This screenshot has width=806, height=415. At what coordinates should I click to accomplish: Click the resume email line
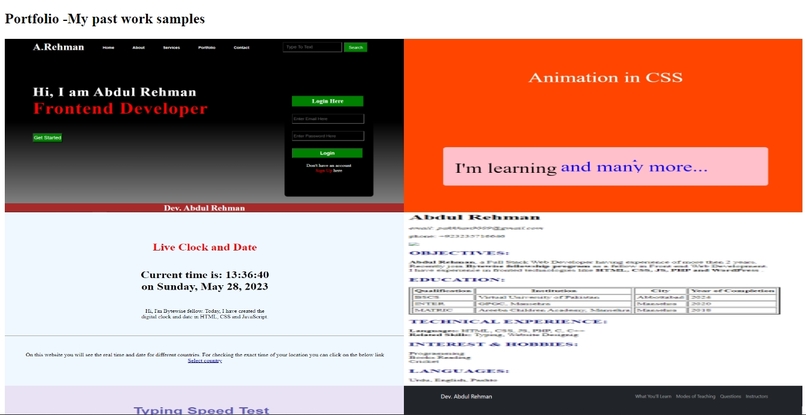pyautogui.click(x=476, y=227)
